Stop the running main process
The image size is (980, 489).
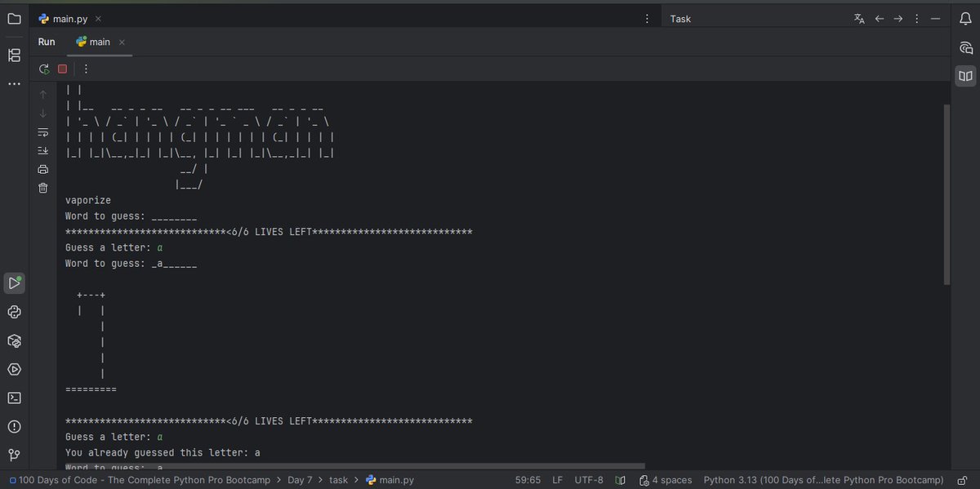pos(62,69)
